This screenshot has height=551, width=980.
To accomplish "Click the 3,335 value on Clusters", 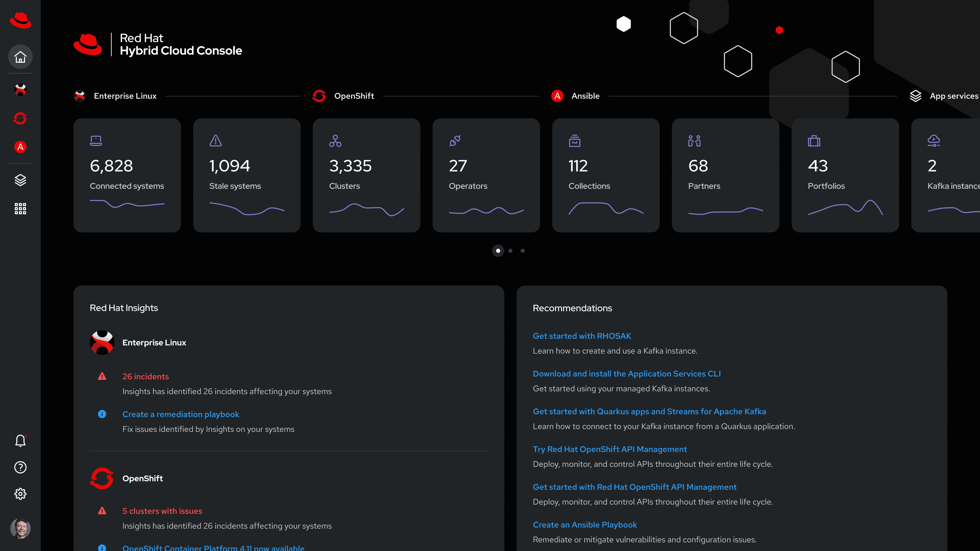I will (350, 166).
